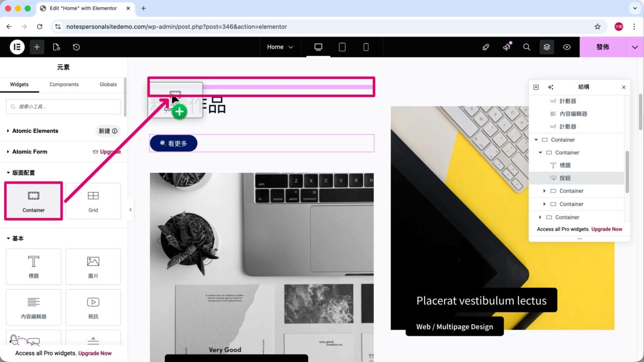
Task: Select the 視訊 video widget
Action: pos(93,307)
